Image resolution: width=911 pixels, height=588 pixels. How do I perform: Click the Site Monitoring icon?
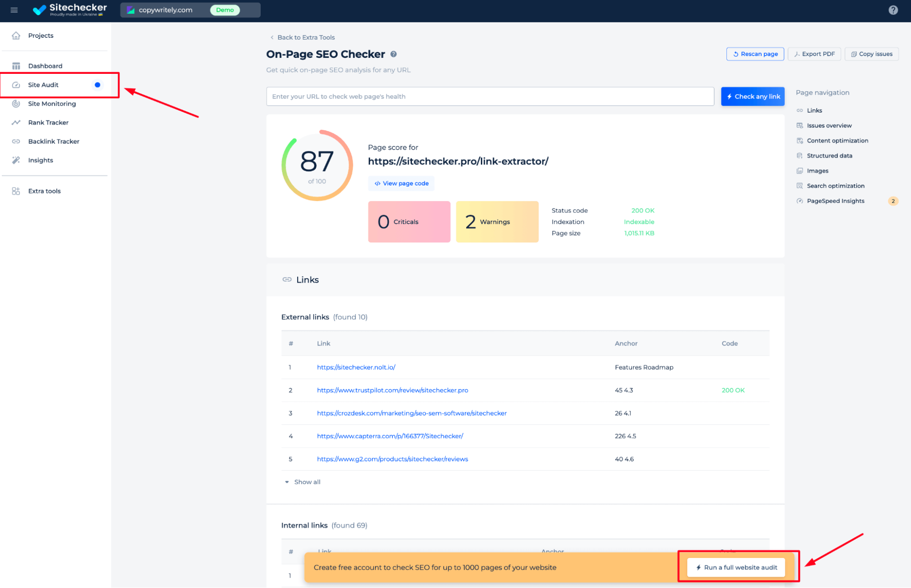(16, 104)
